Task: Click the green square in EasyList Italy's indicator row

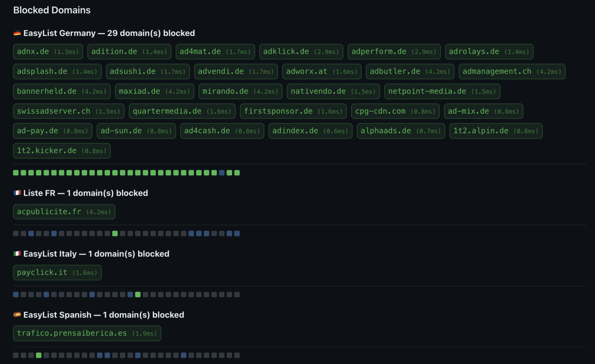Action: (x=138, y=294)
